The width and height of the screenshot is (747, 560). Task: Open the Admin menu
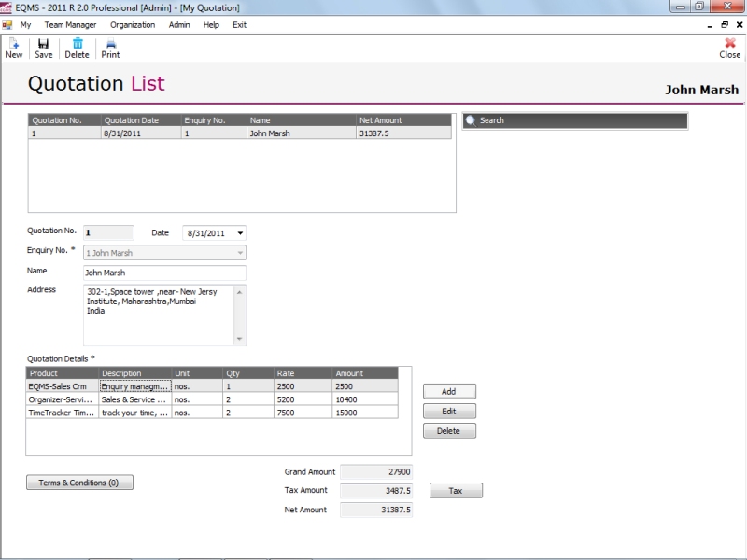click(179, 25)
